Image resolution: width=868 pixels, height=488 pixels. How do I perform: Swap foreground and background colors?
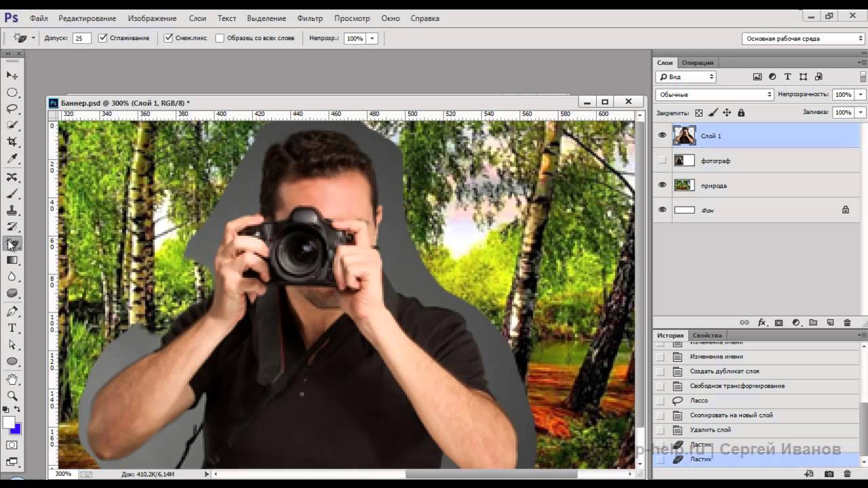(x=18, y=409)
